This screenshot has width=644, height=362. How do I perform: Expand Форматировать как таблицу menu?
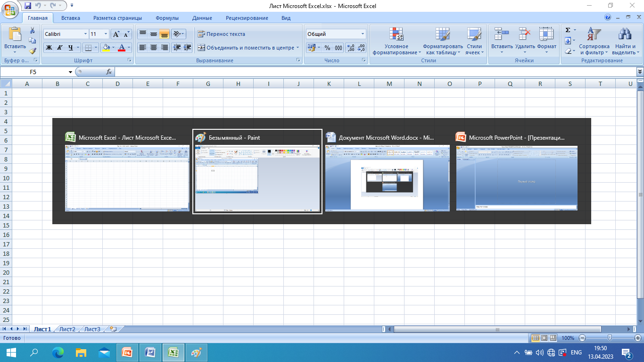443,41
